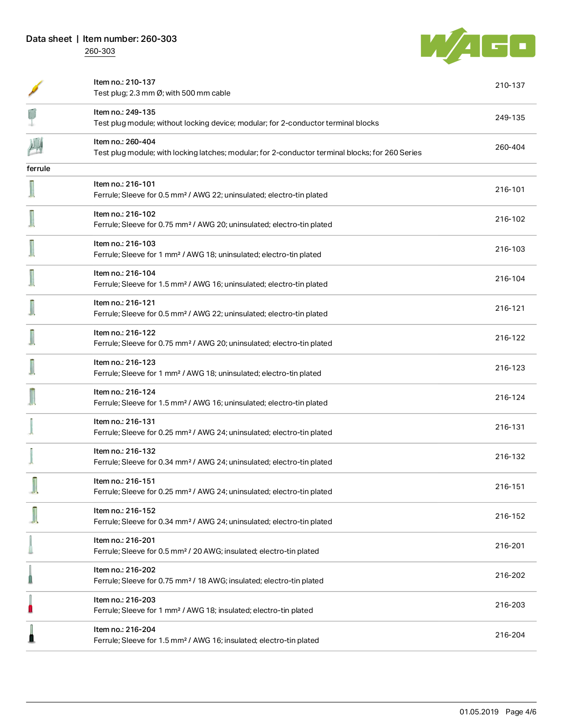Follow the 216-131 link in right column
This screenshot has width=563, height=728.
coord(510,427)
